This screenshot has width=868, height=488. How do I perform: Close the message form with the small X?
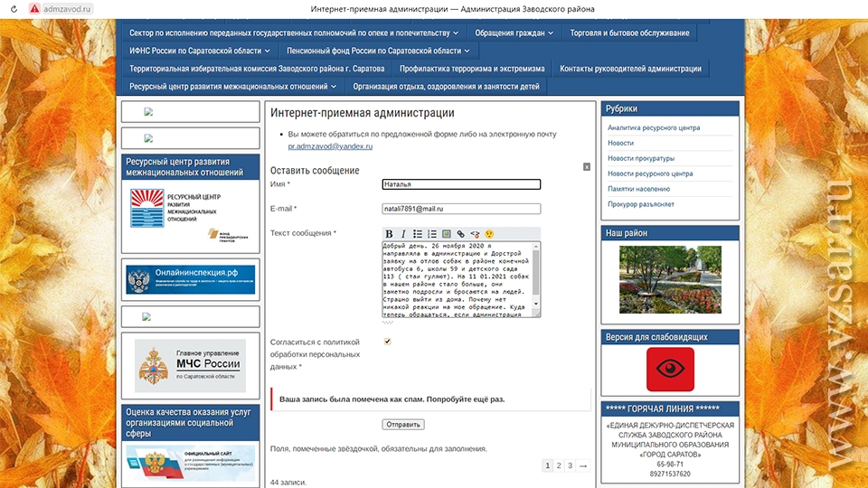tap(587, 166)
